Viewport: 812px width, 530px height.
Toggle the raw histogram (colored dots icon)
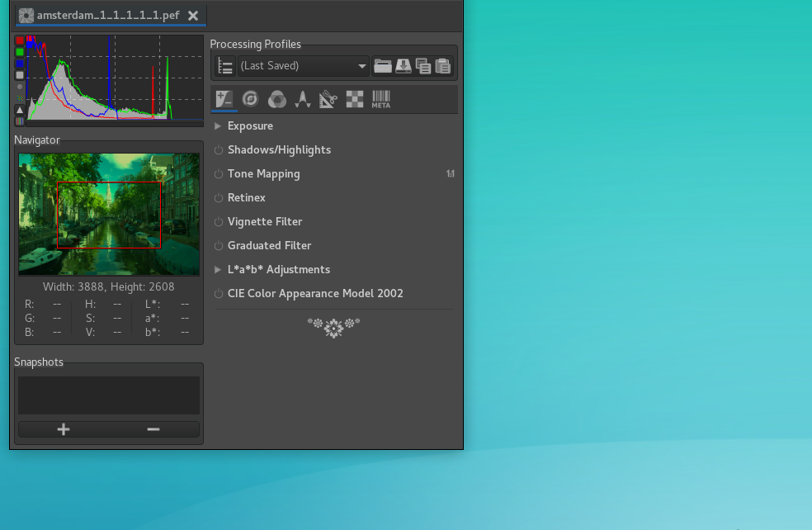[20, 98]
